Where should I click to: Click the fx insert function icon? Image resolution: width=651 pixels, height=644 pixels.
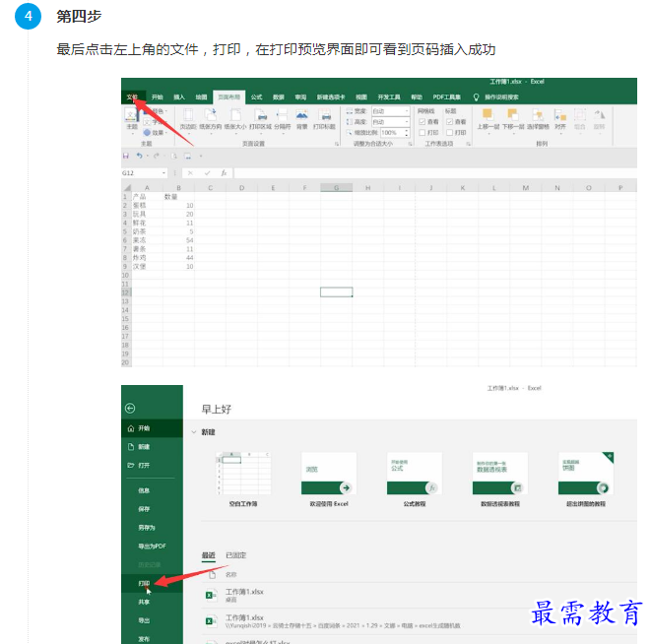click(x=224, y=172)
